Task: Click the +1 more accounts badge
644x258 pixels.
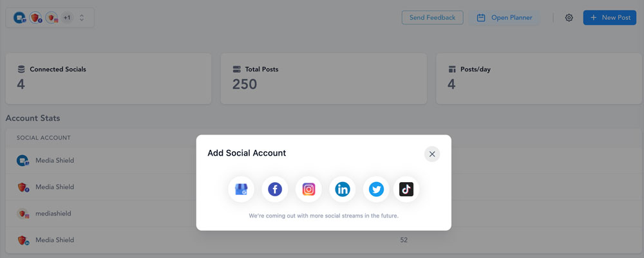Action: (67, 18)
